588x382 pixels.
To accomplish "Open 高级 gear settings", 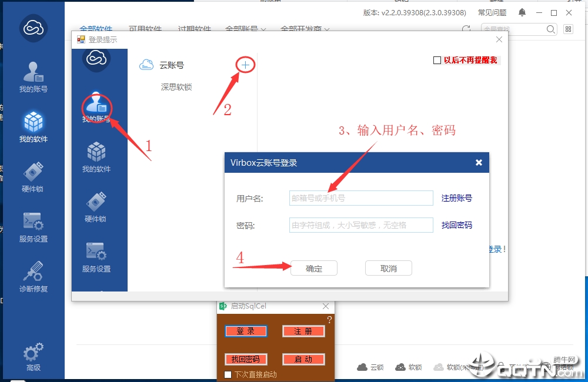I will 34,357.
